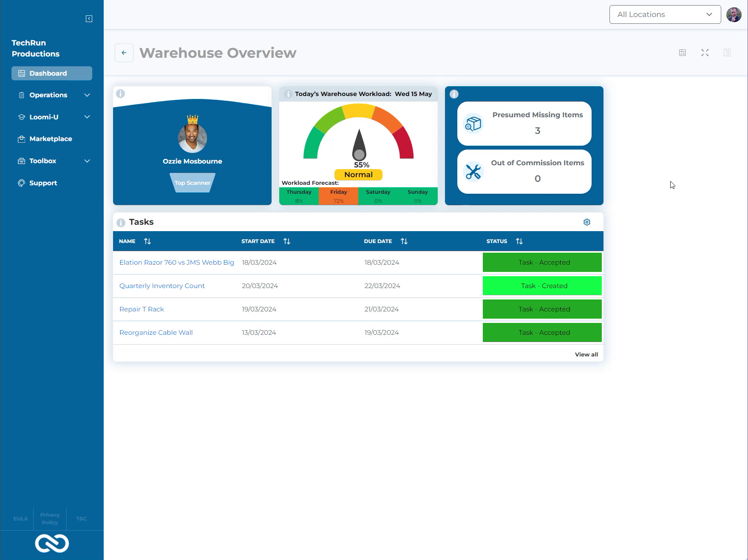The image size is (748, 560).
Task: Click the back arrow beside Warehouse Overview
Action: pos(124,53)
